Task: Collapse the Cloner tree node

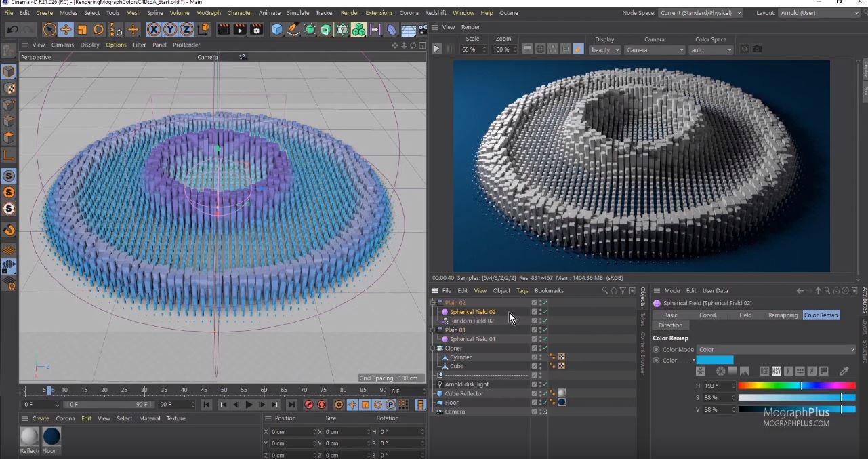Action: [x=434, y=348]
